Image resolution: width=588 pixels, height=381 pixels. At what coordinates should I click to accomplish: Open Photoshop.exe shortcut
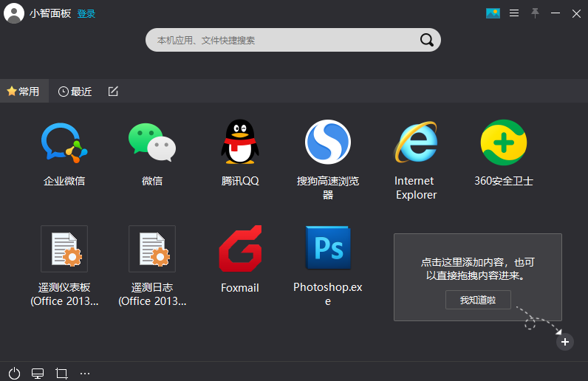tap(328, 247)
